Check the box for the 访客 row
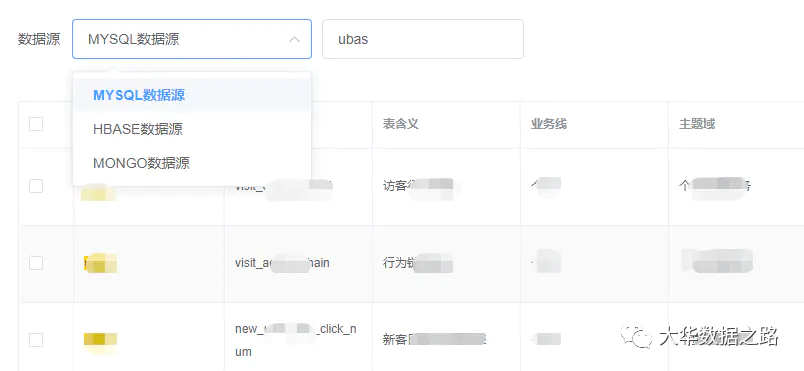 pyautogui.click(x=36, y=186)
